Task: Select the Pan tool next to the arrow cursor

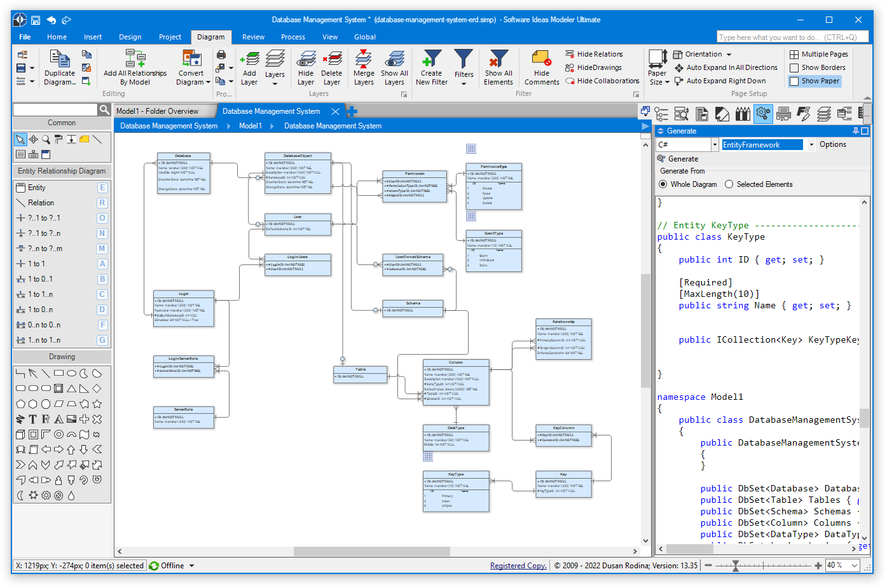Action: click(x=34, y=139)
